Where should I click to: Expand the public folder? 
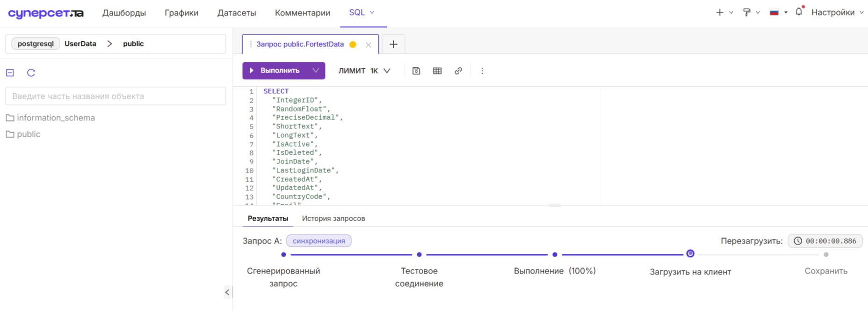[x=29, y=134]
